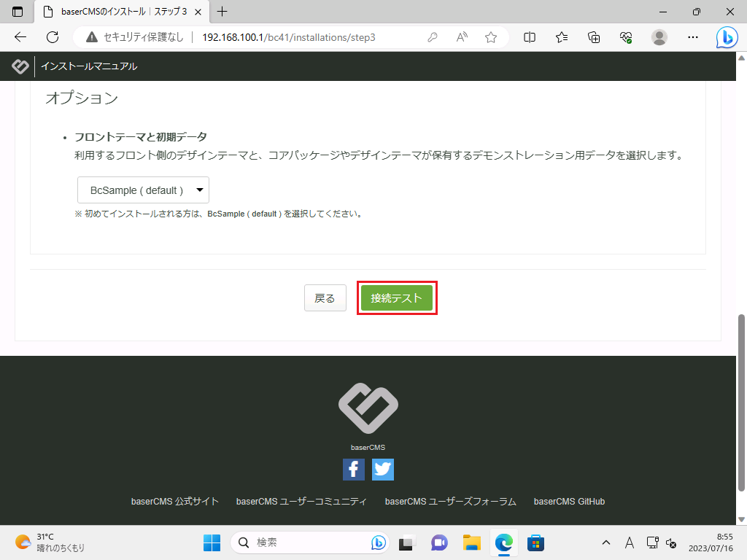This screenshot has width=747, height=560.
Task: Open File Explorer from taskbar
Action: (x=472, y=542)
